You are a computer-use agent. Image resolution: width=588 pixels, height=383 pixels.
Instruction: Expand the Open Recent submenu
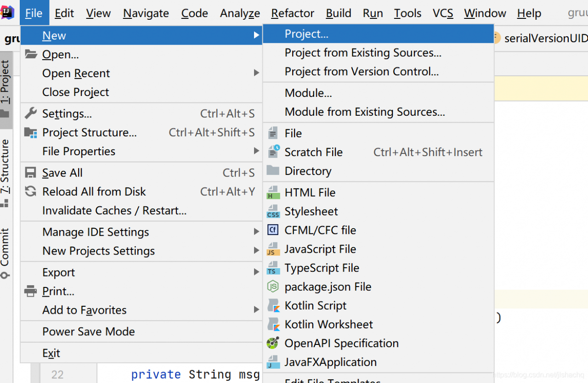(x=256, y=73)
